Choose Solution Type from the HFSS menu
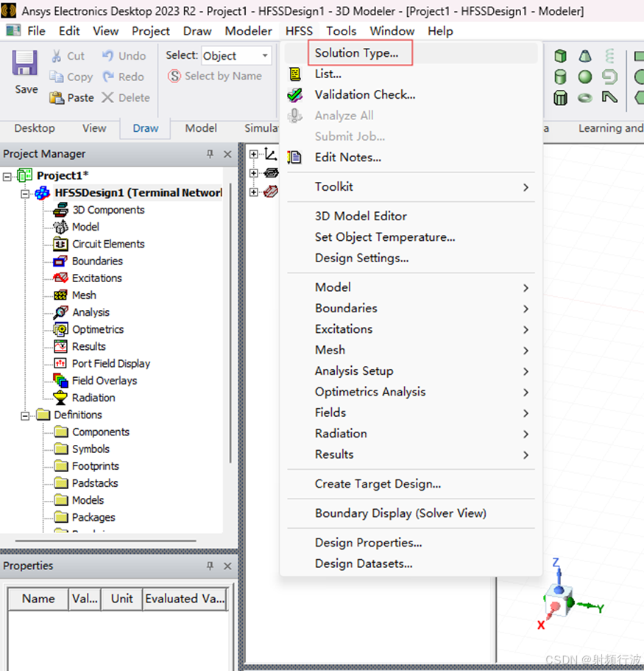Screen dimensions: 644x671 pos(411,53)
